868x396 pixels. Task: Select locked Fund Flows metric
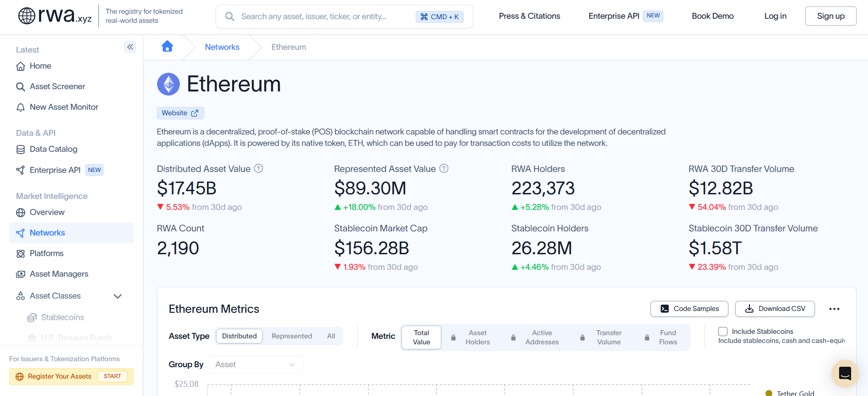[662, 337]
